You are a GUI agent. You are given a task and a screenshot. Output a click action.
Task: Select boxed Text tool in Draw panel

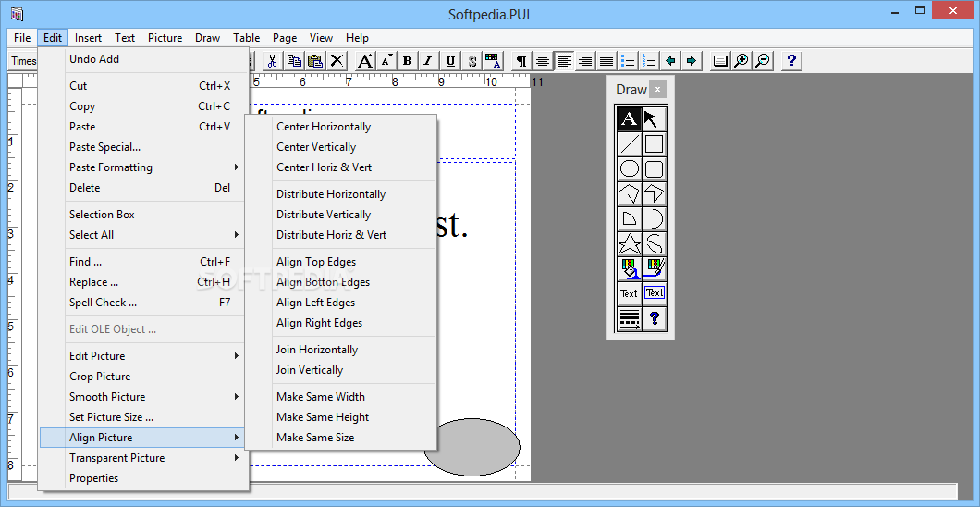[x=654, y=293]
